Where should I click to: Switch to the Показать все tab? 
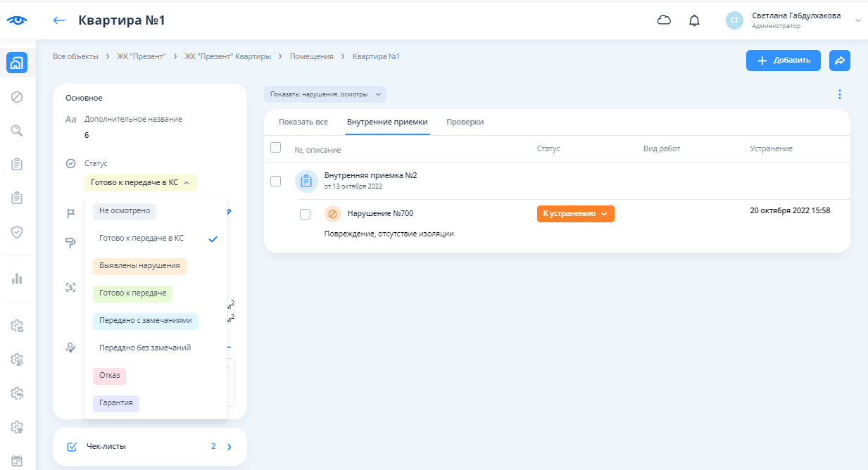(303, 122)
